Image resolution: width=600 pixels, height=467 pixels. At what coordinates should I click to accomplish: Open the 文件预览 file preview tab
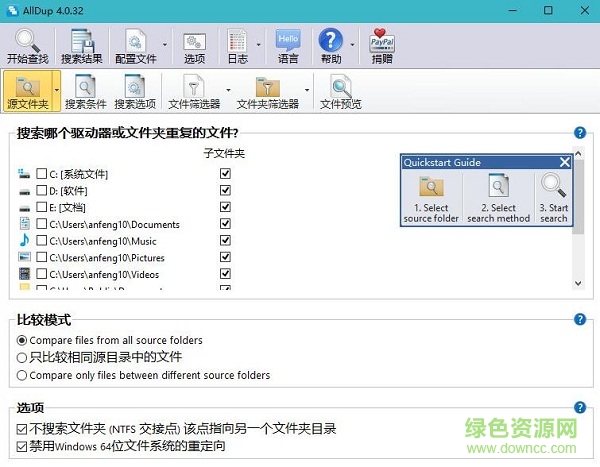point(341,91)
